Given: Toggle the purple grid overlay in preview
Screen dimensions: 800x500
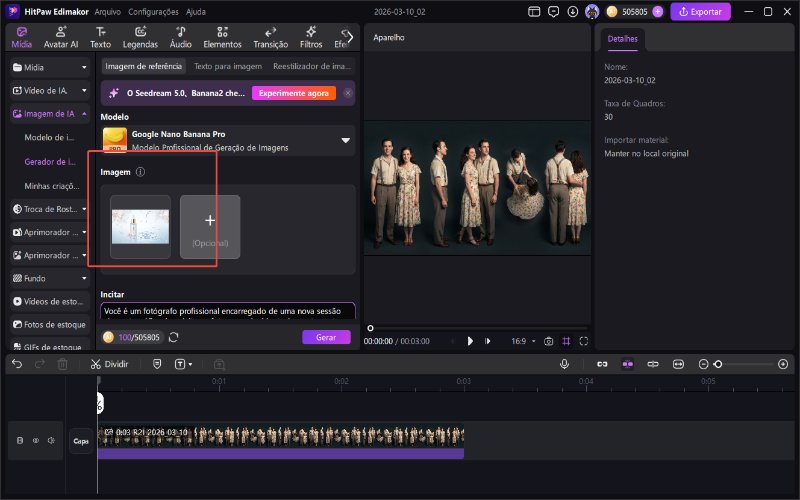Looking at the screenshot, I should point(566,341).
